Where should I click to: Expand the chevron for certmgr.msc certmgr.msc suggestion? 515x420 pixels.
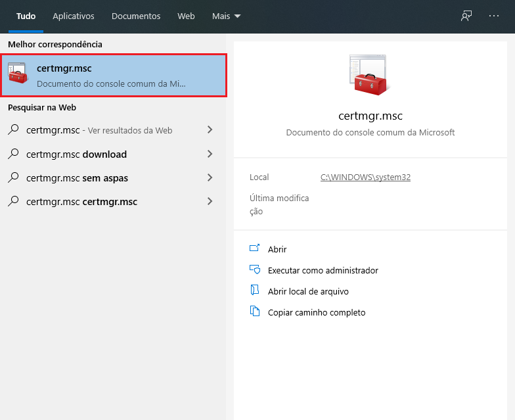click(x=210, y=201)
